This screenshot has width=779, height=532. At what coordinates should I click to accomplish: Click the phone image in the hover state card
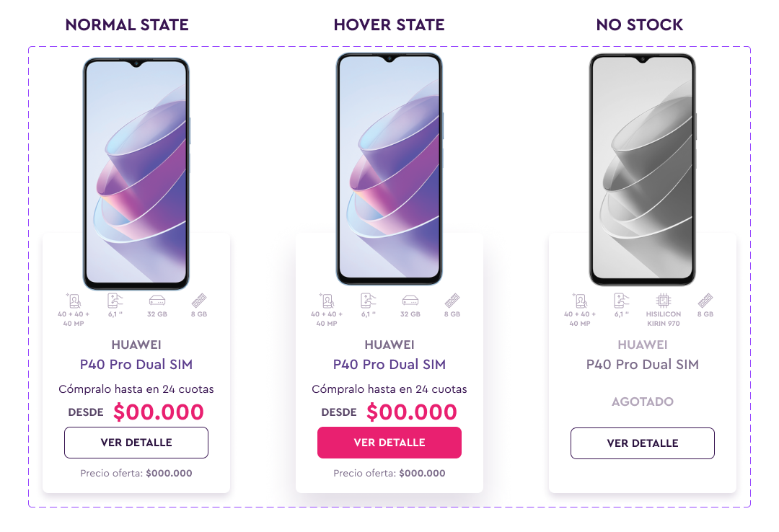[389, 169]
